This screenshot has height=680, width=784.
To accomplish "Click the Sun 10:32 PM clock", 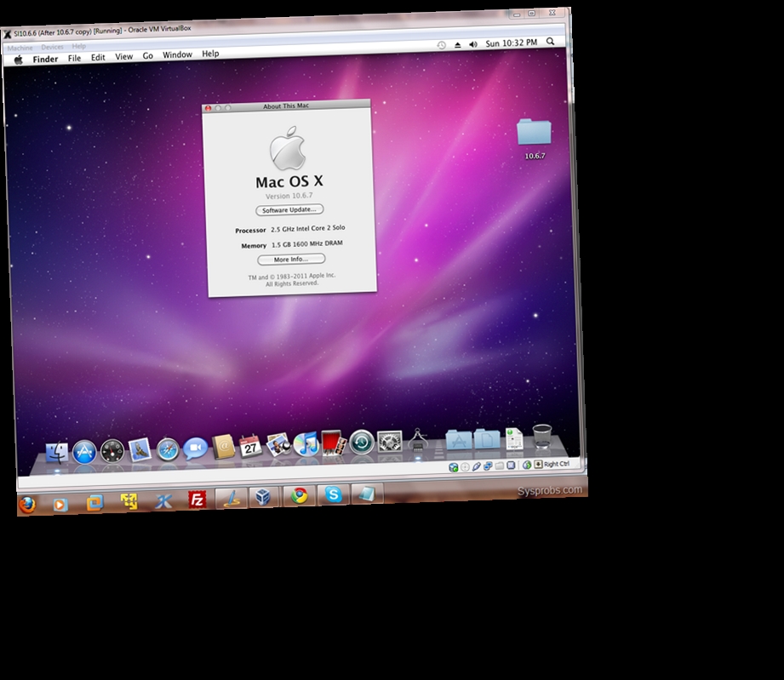I will (512, 43).
